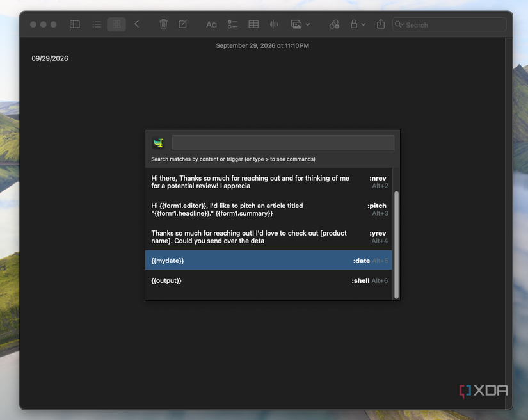
Task: Focus the Espanso search input box
Action: 283,143
